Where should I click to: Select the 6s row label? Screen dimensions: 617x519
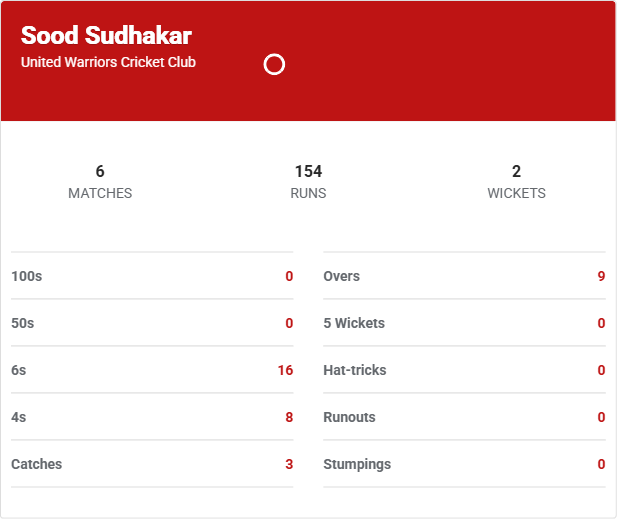(x=19, y=370)
